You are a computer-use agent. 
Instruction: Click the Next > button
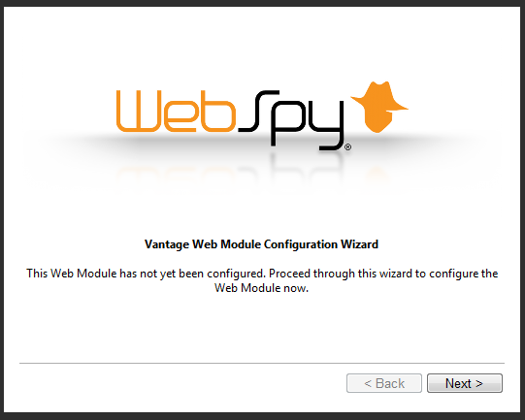pyautogui.click(x=465, y=383)
